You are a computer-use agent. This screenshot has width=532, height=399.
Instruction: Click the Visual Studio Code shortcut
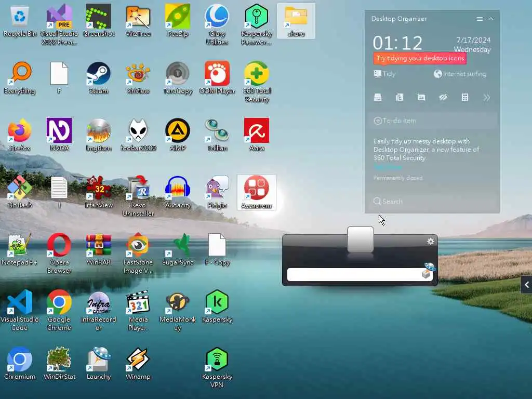pyautogui.click(x=20, y=311)
